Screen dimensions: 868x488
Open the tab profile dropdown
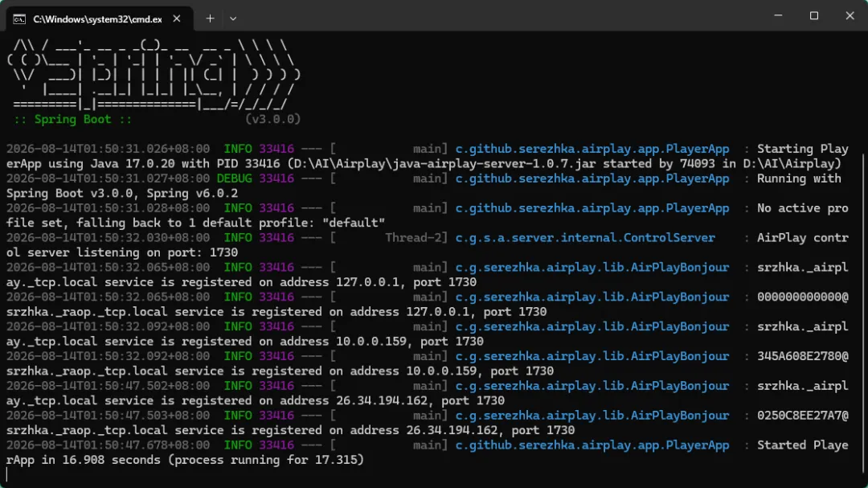(233, 18)
